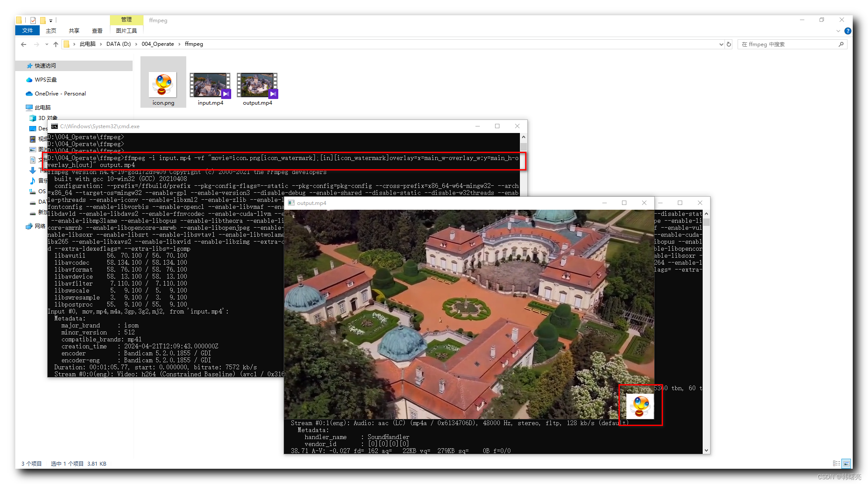Select 3D 对象 folder in navigation pane
The width and height of the screenshot is (868, 484).
(48, 118)
